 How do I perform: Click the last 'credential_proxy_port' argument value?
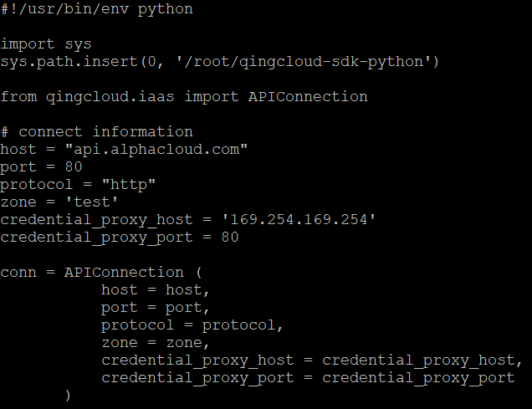pyautogui.click(x=418, y=378)
